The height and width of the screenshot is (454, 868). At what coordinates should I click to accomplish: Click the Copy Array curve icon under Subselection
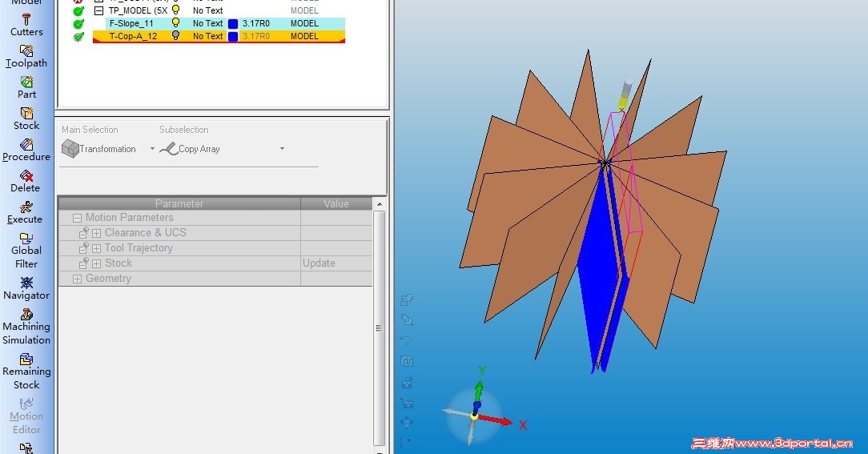pos(168,148)
